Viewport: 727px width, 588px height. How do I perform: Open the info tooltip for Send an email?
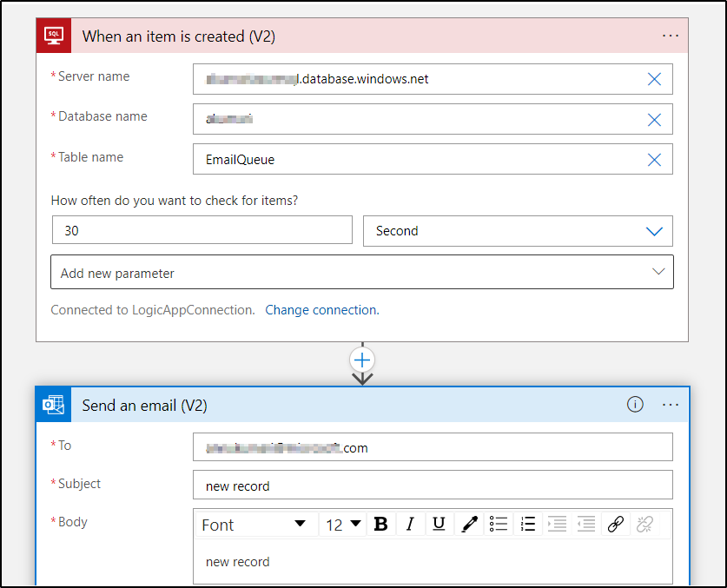(635, 405)
